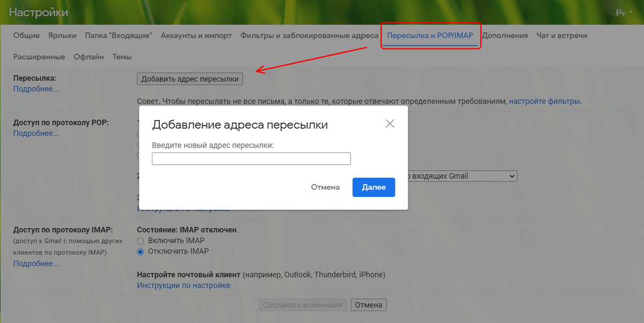Close the forwarding address dialog with X
Viewport: 644px width, 323px height.
pyautogui.click(x=390, y=123)
